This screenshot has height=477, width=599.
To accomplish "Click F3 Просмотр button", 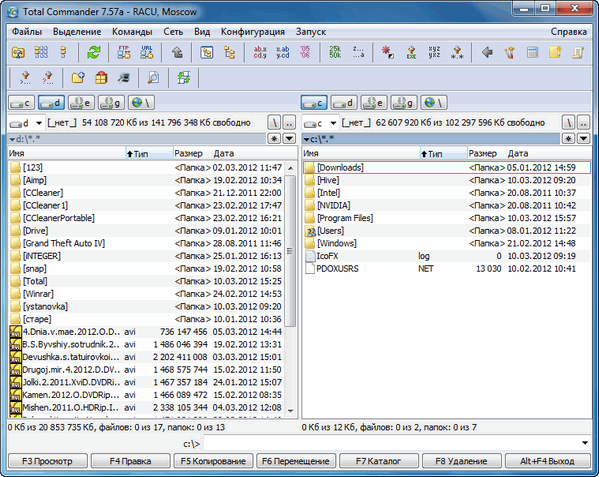I will pos(47,461).
